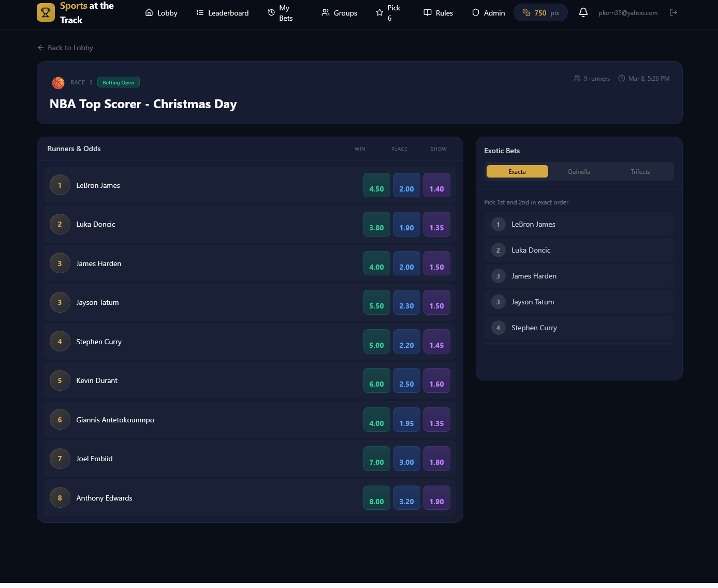Switch to the Trifecta tab
The height and width of the screenshot is (588, 718).
(640, 171)
